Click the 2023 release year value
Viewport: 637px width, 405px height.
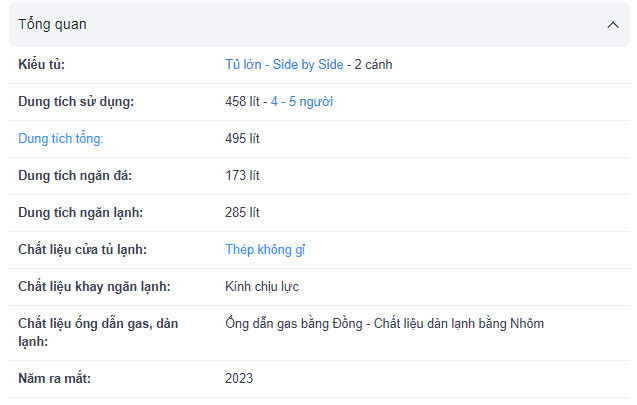coord(239,379)
